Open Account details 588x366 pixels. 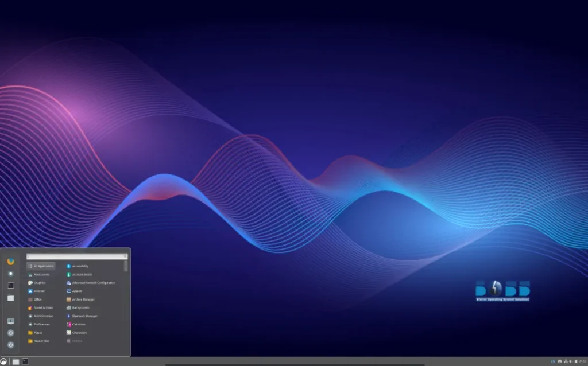click(80, 275)
